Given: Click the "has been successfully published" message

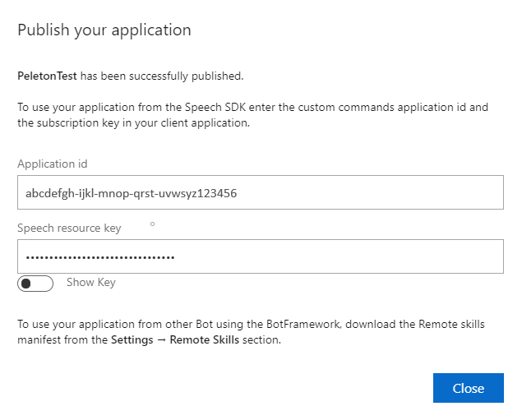Looking at the screenshot, I should (x=161, y=76).
